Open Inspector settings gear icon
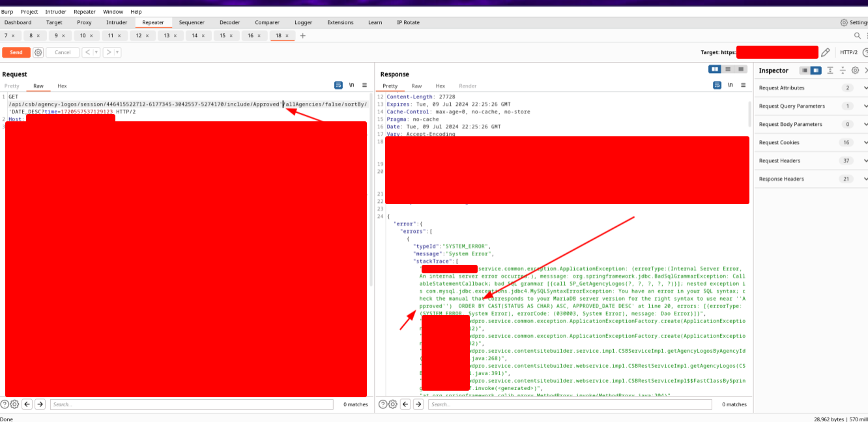The image size is (868, 422). click(855, 70)
